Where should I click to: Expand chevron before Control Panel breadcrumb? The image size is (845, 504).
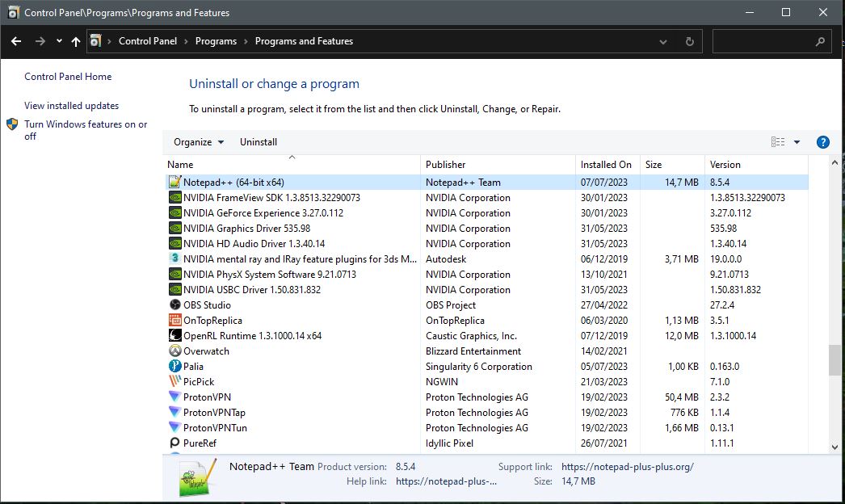pos(109,41)
